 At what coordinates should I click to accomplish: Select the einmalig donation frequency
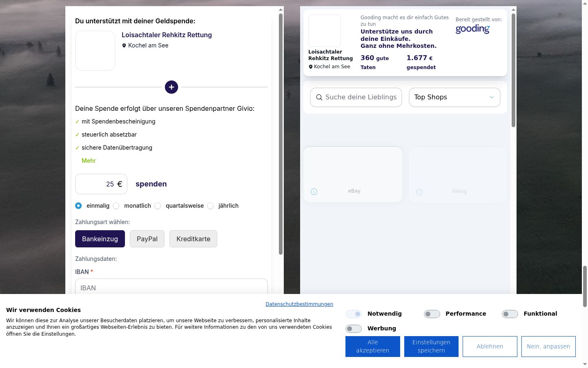78,206
